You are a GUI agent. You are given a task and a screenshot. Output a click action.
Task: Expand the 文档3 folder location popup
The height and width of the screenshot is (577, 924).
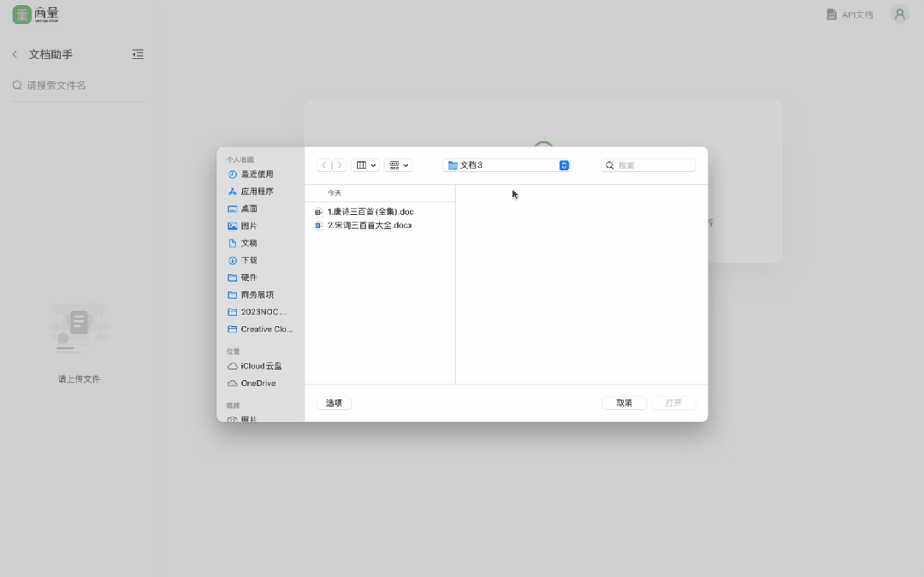tap(564, 165)
